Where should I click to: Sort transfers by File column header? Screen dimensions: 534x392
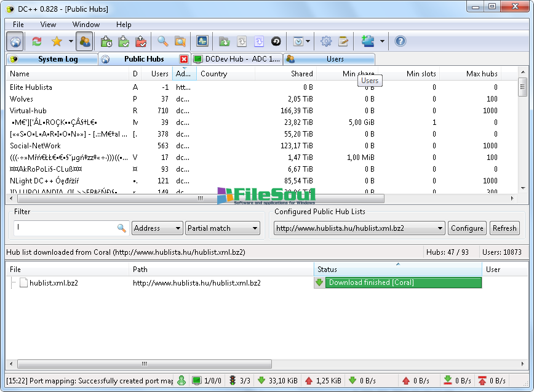pyautogui.click(x=68, y=270)
